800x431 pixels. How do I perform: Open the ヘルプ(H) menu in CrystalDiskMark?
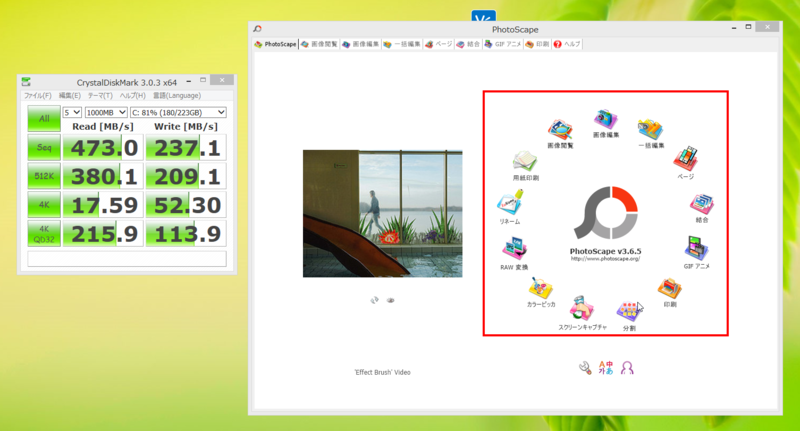133,95
